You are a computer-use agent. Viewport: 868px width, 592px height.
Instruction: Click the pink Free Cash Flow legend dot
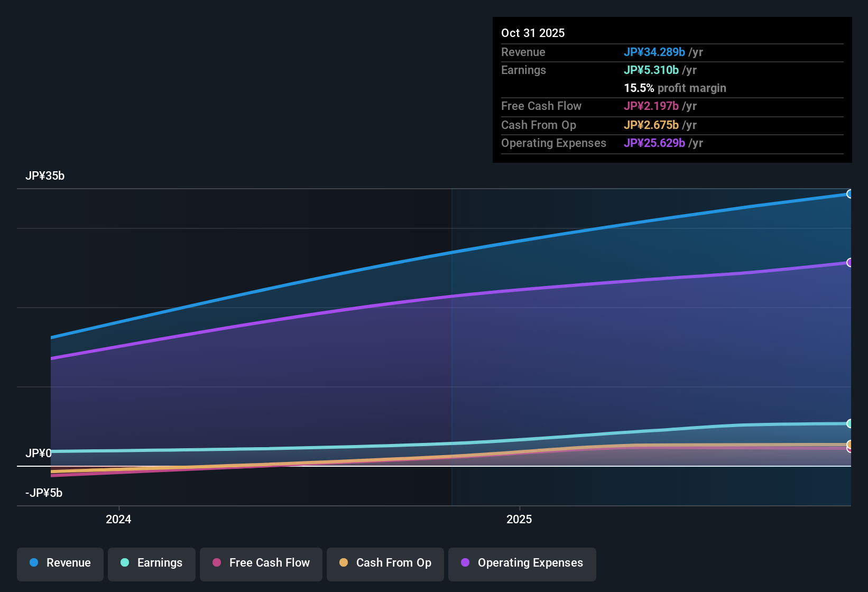pos(216,563)
